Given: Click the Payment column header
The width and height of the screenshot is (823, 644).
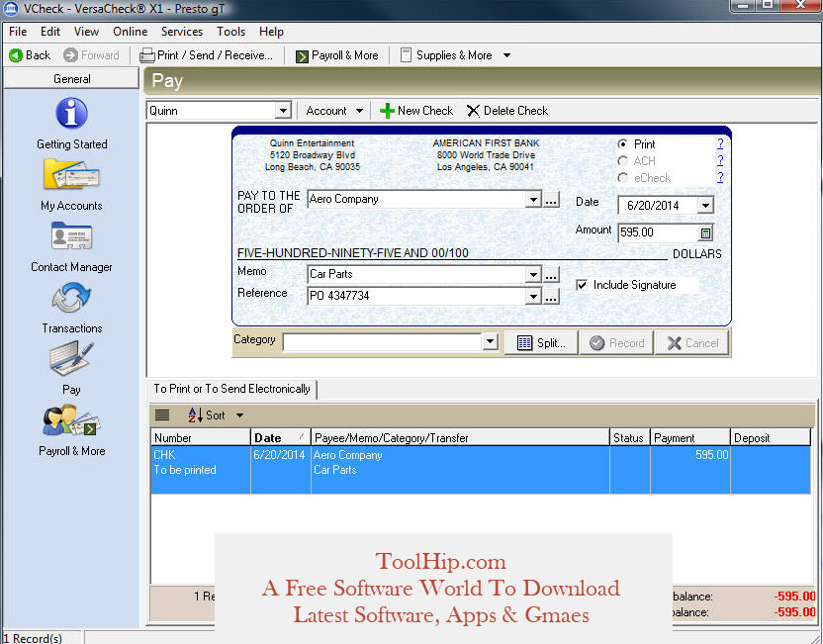Looking at the screenshot, I should pos(690,437).
